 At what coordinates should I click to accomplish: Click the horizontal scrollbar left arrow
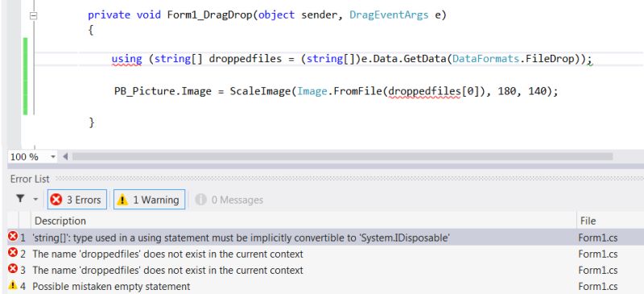65,156
